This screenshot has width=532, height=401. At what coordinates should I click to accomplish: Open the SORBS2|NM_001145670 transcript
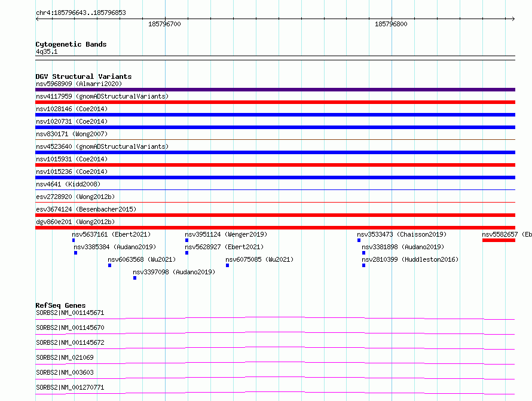70,327
